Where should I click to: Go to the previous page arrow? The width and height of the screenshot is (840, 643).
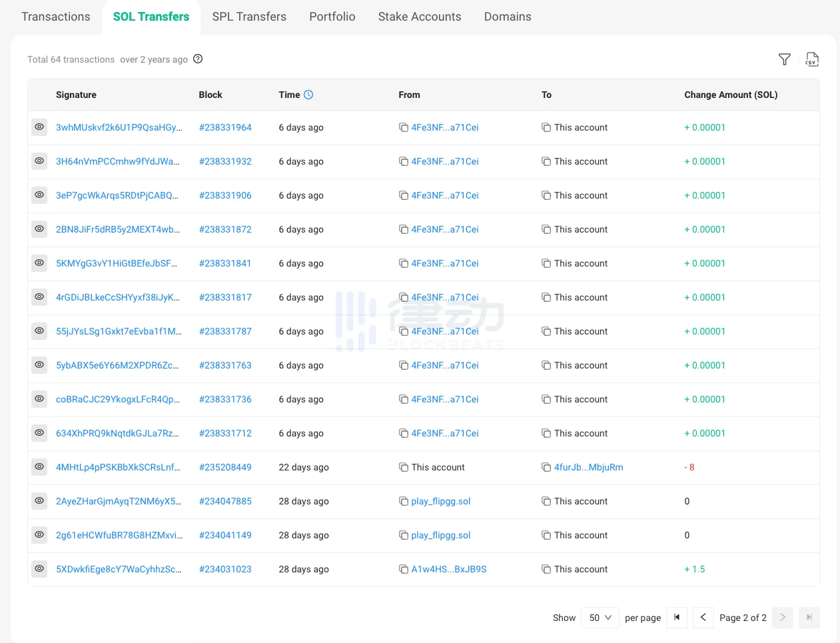coord(703,618)
